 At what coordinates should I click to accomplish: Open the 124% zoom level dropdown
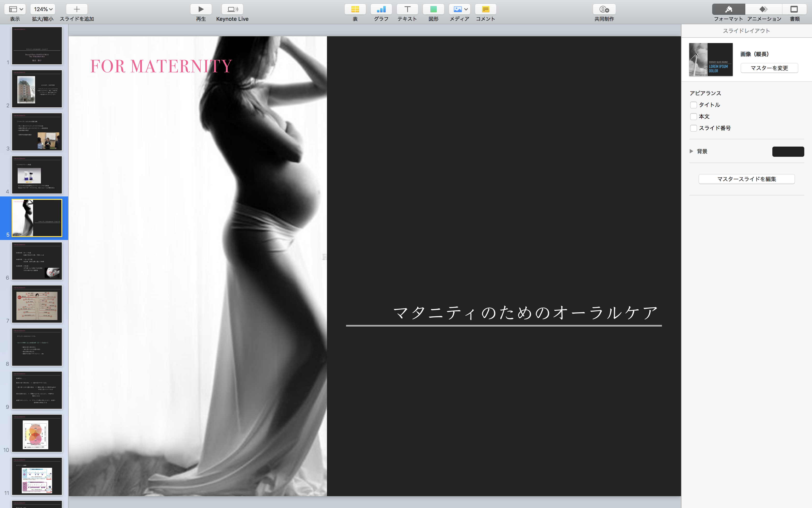(43, 9)
